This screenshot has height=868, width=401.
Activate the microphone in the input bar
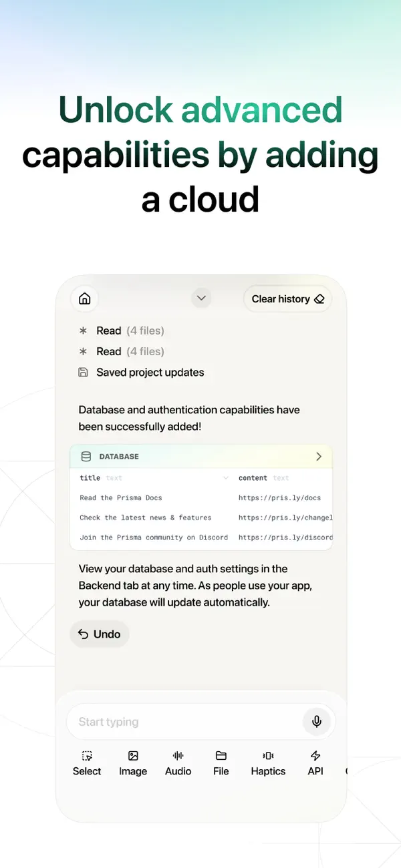tap(317, 722)
